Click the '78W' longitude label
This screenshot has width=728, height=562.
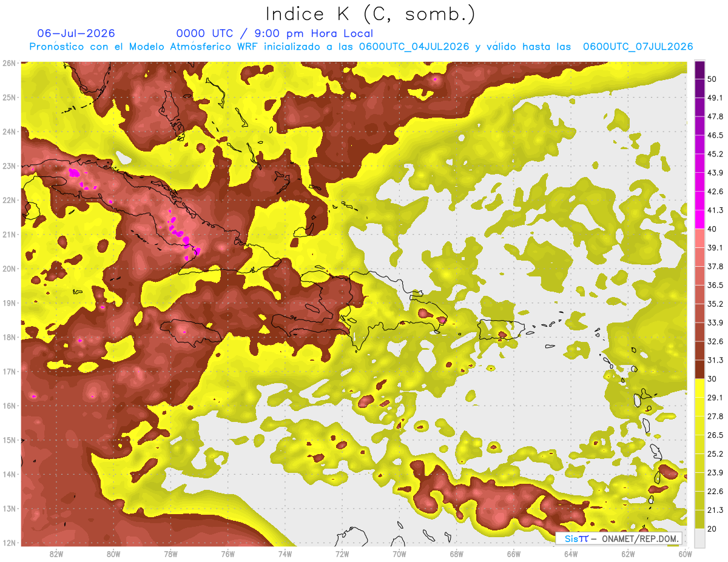170,554
